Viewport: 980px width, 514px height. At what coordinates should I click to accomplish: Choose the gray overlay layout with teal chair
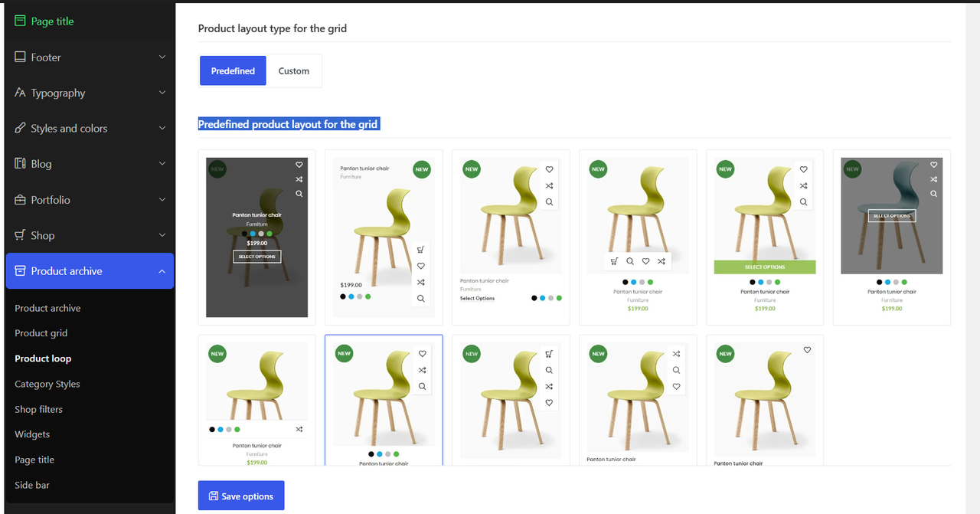pyautogui.click(x=892, y=237)
